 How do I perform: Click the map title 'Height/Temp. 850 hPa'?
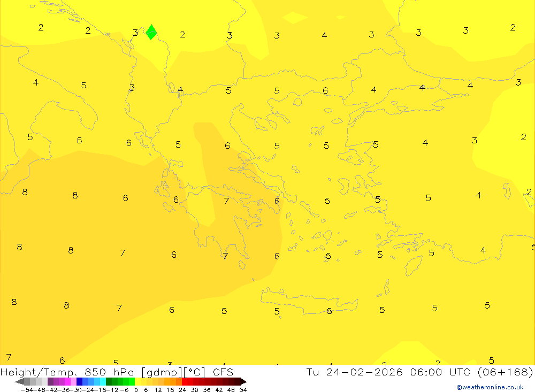click(x=67, y=372)
